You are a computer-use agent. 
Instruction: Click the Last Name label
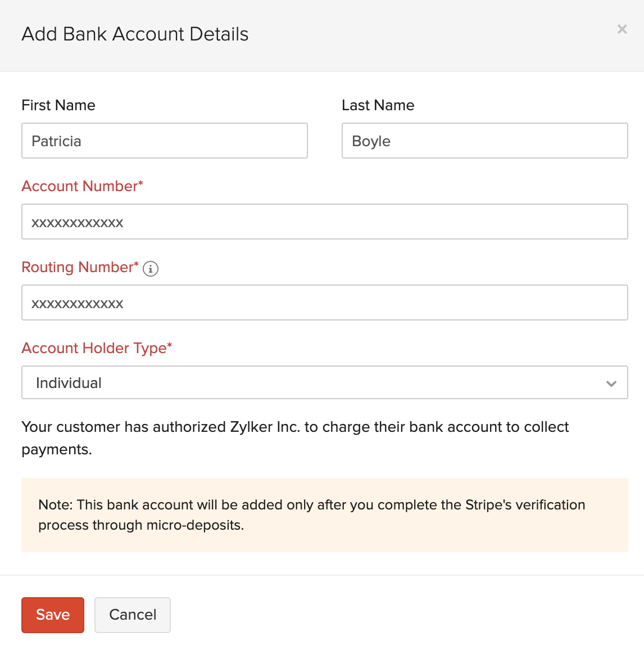pos(378,105)
